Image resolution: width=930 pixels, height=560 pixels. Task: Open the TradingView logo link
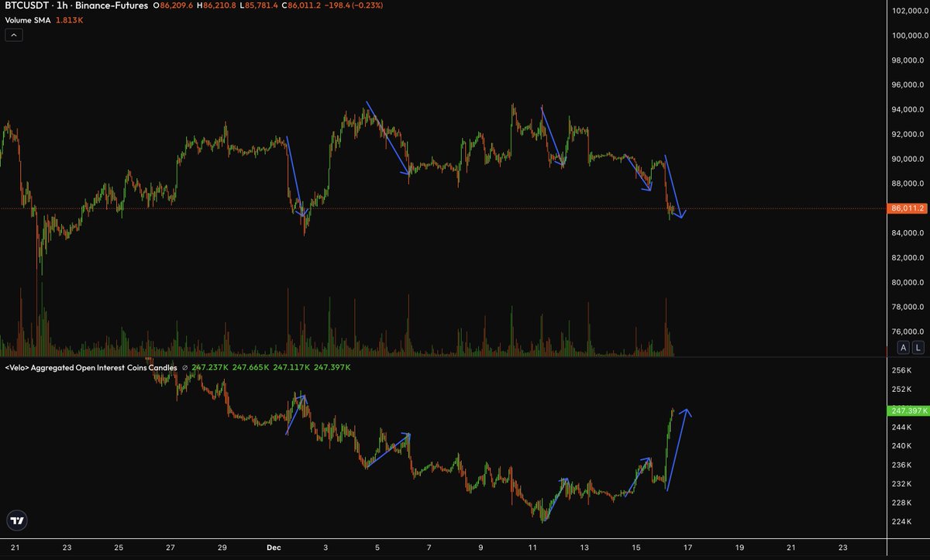[x=16, y=521]
